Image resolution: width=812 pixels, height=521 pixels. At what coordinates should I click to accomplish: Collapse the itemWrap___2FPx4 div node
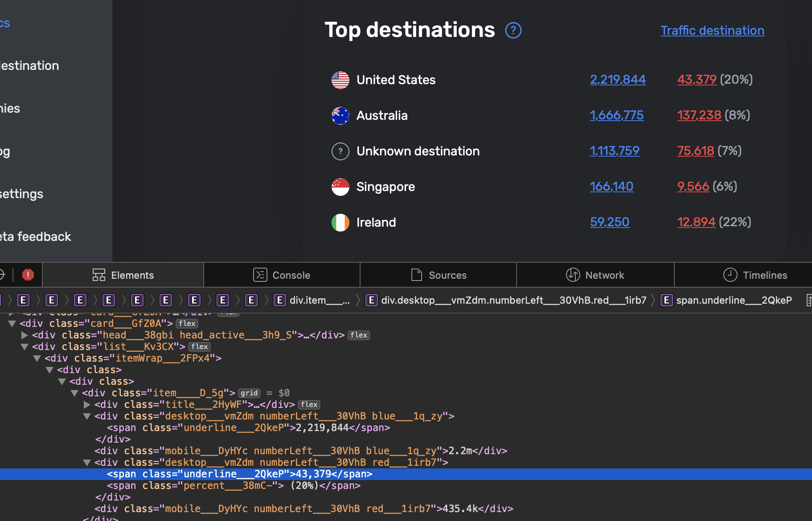[x=37, y=358]
